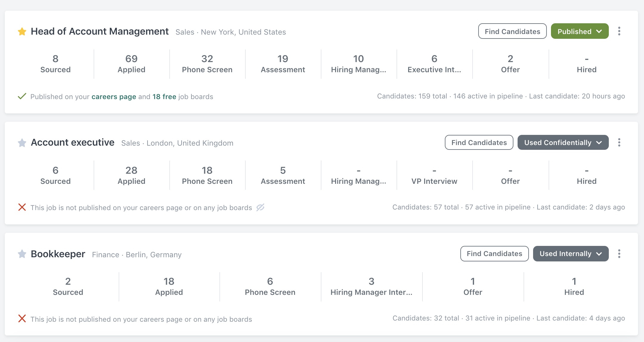
Task: View 1 Hired in Bookkeeper
Action: [x=574, y=286]
